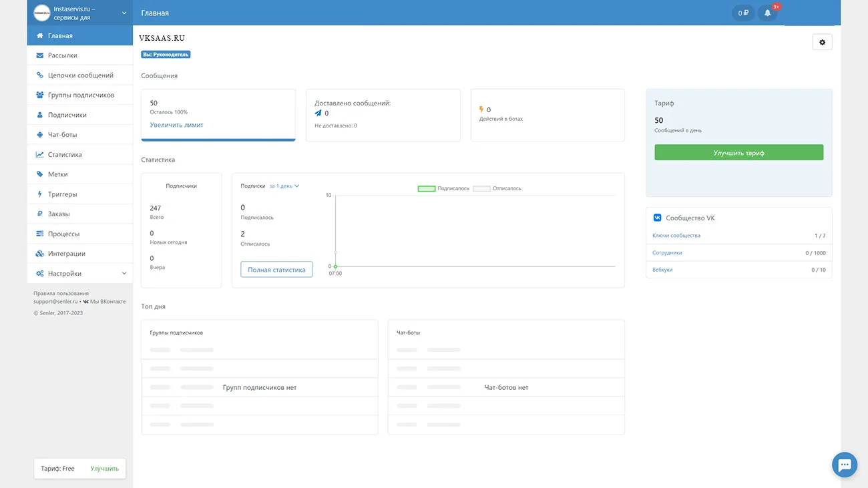Open the 'за 1 день' period dropdown

pyautogui.click(x=284, y=186)
